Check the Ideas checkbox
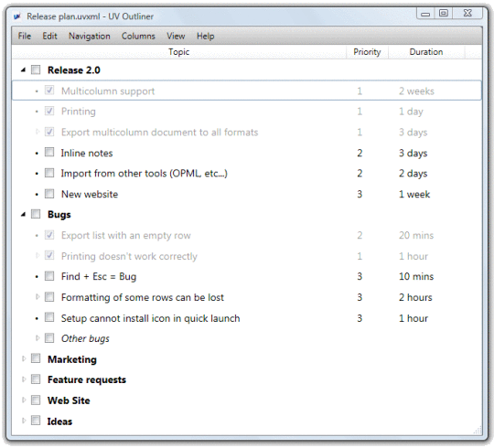 point(36,421)
